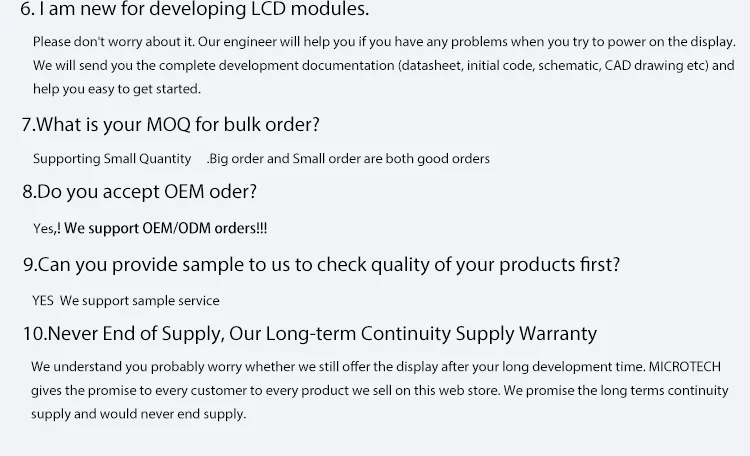
Task: Click bold 'We support OEM/ODM orders!!!' text
Action: (165, 228)
